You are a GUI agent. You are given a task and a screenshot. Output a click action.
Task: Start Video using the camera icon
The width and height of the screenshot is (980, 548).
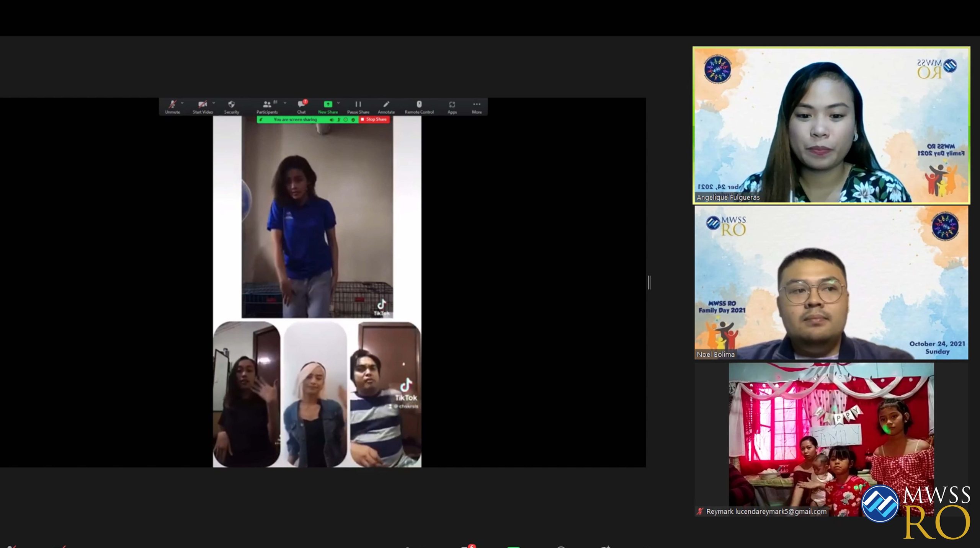203,107
